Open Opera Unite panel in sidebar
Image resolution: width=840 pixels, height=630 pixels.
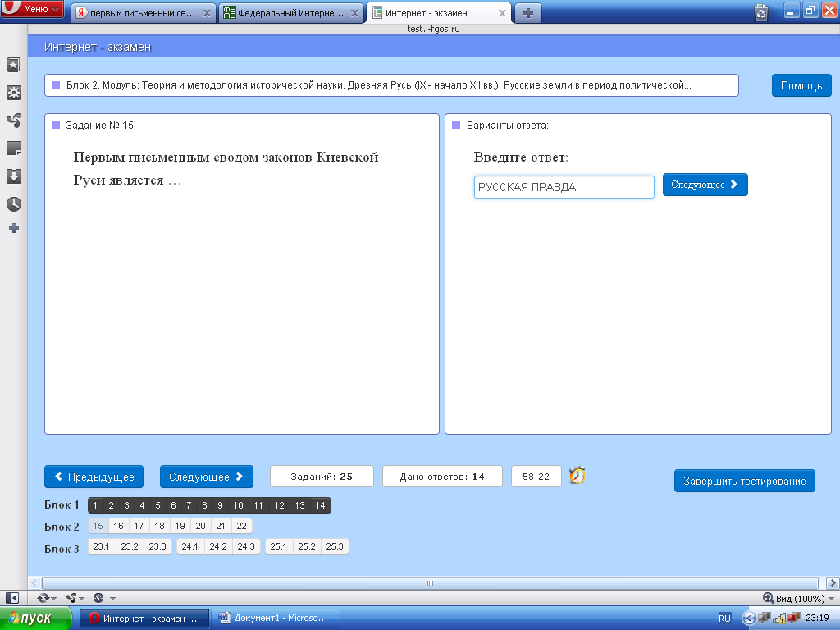[13, 121]
